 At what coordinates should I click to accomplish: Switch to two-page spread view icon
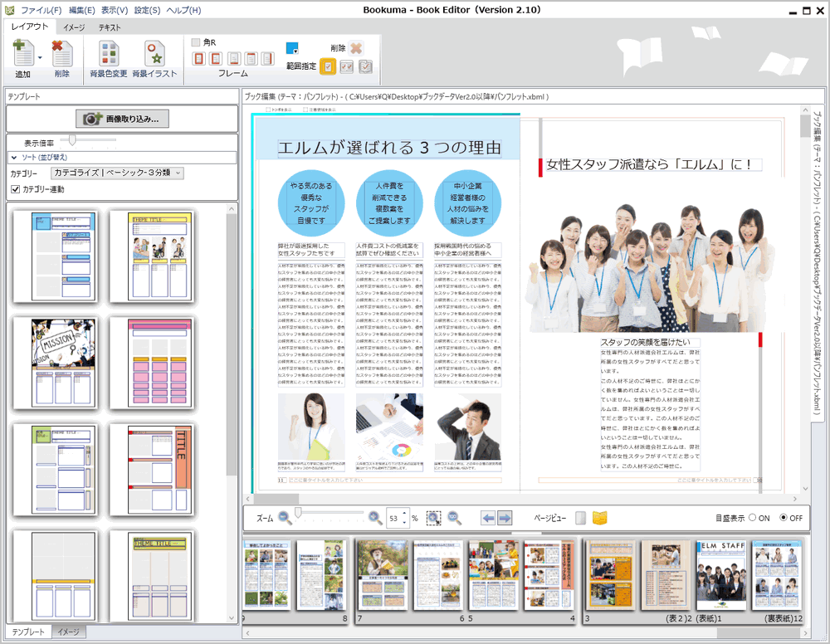(x=600, y=518)
